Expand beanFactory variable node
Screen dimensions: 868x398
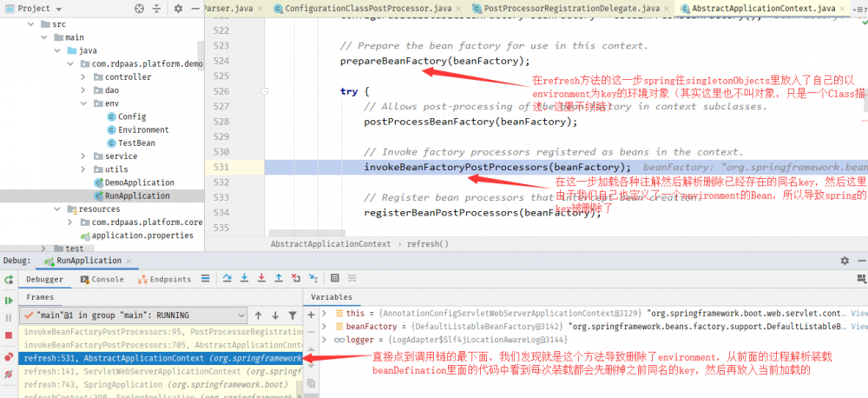(325, 327)
